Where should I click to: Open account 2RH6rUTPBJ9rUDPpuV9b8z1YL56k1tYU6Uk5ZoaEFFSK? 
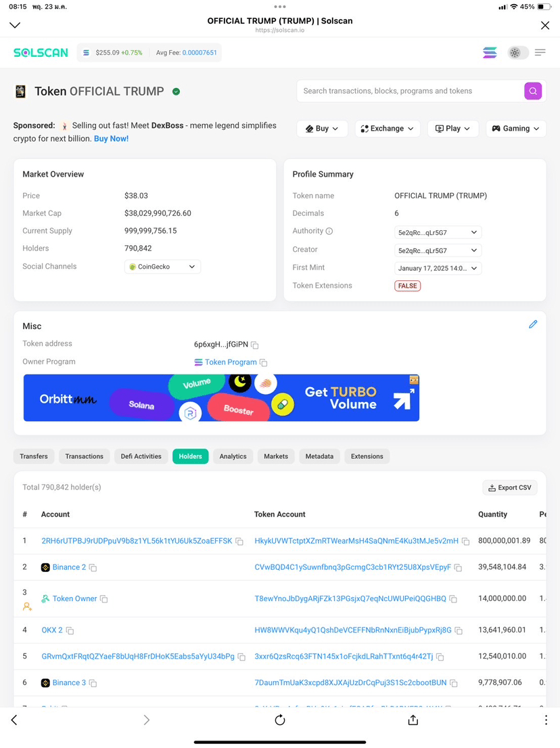[137, 541]
